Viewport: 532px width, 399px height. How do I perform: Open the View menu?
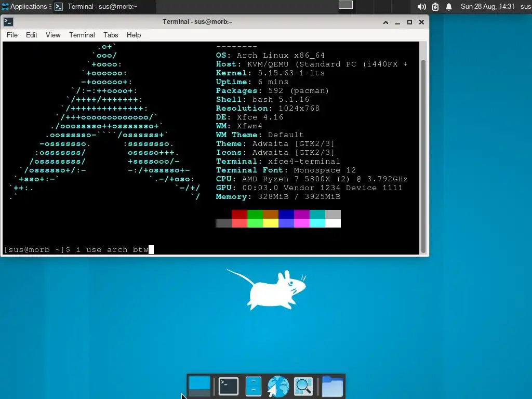click(x=53, y=35)
